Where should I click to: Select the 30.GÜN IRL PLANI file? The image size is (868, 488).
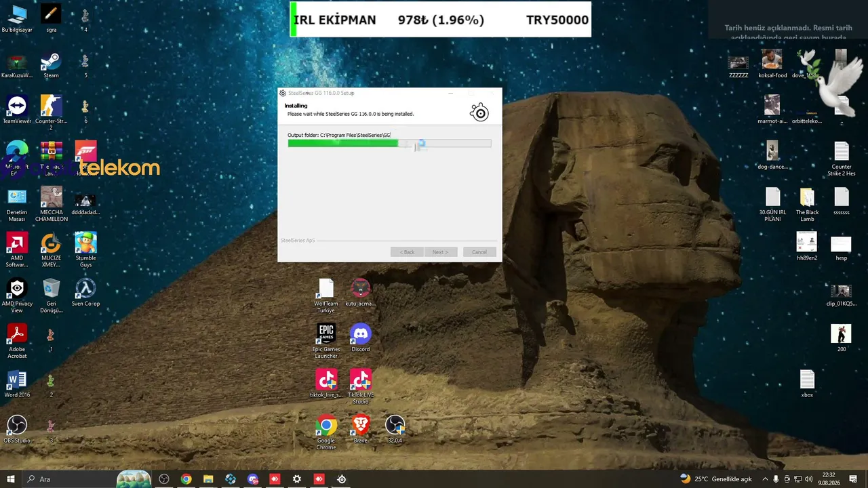(x=773, y=205)
